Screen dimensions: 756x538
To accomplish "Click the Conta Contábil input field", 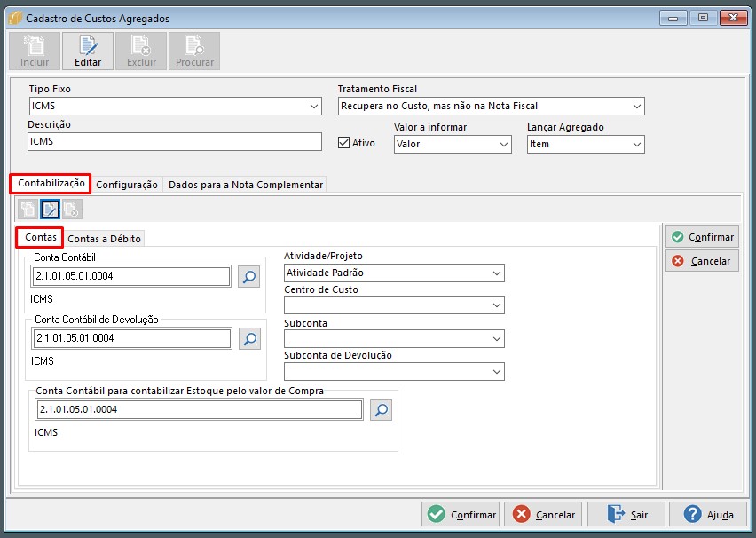I will coord(130,276).
